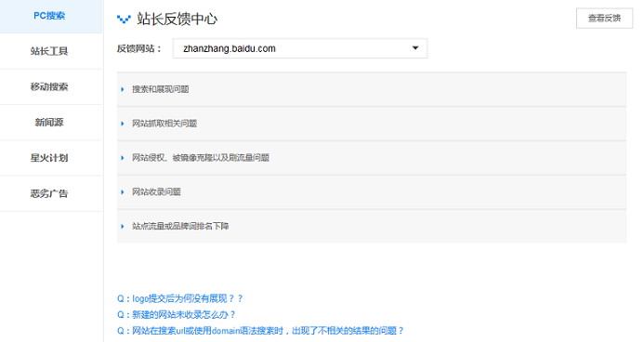The width and height of the screenshot is (644, 342).
Task: Open the FAQ link 新建的网站未收录怎么办
Action: [x=177, y=314]
